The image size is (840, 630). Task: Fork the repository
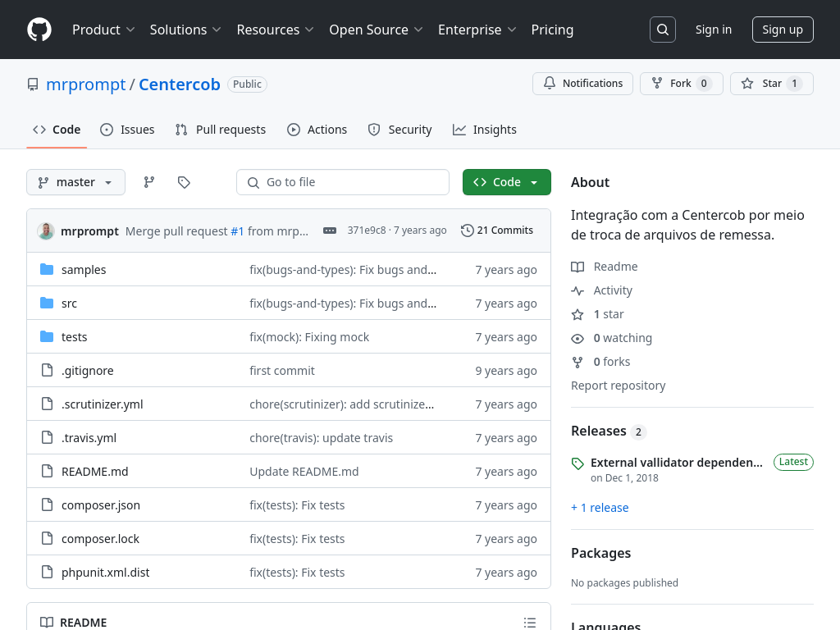682,84
